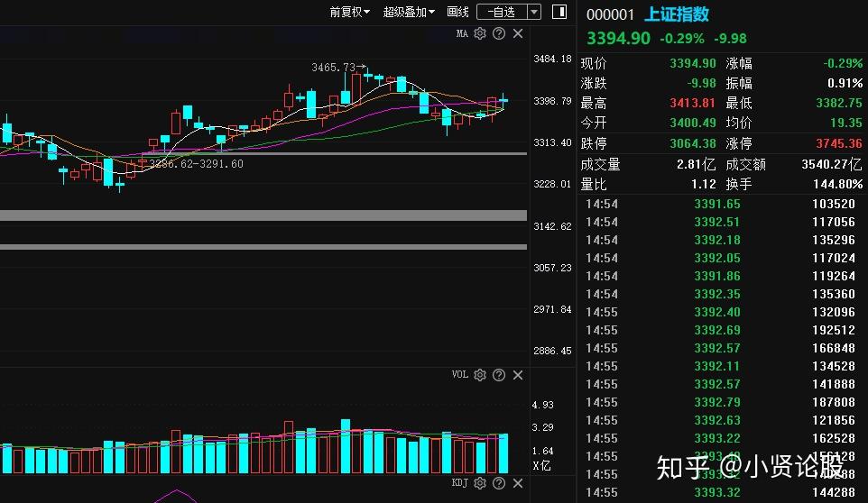
Task: Click the current price 3394.90 header
Action: (x=618, y=38)
